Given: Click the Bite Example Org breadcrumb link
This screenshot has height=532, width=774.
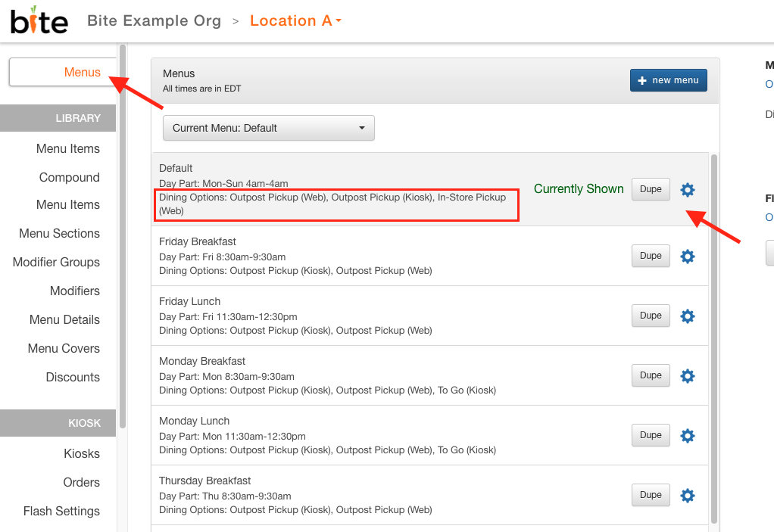Looking at the screenshot, I should point(154,20).
